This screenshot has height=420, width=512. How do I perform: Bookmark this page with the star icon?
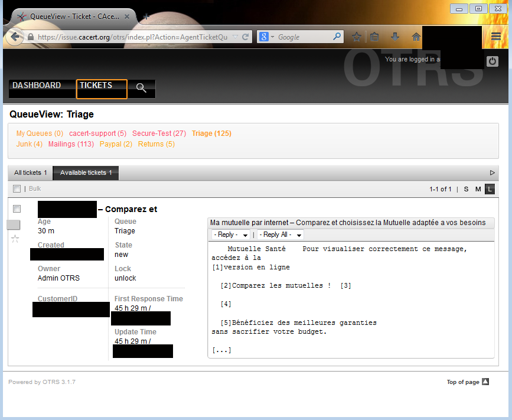tap(357, 37)
